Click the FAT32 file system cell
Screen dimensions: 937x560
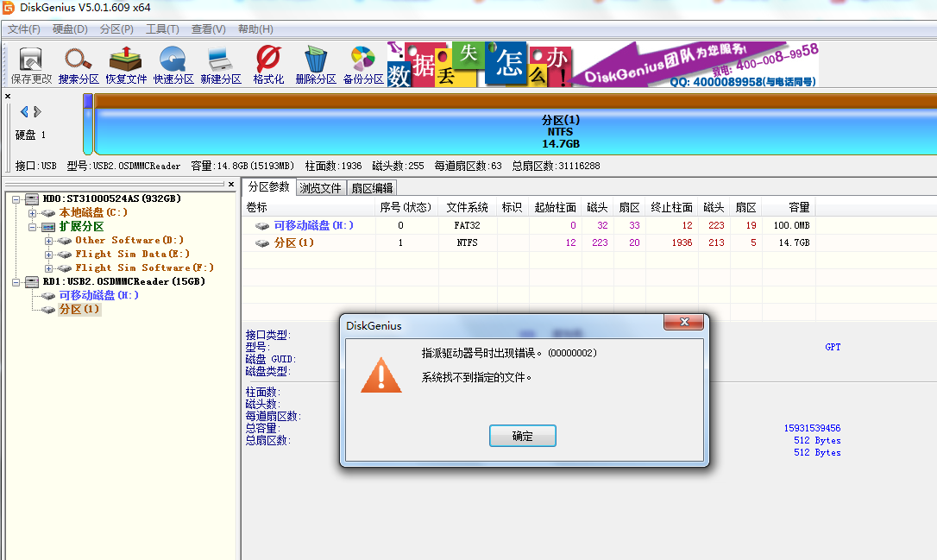click(468, 226)
